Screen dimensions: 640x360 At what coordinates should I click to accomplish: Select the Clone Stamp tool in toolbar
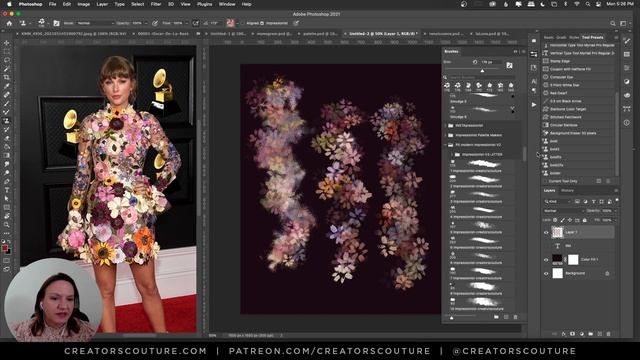point(7,121)
